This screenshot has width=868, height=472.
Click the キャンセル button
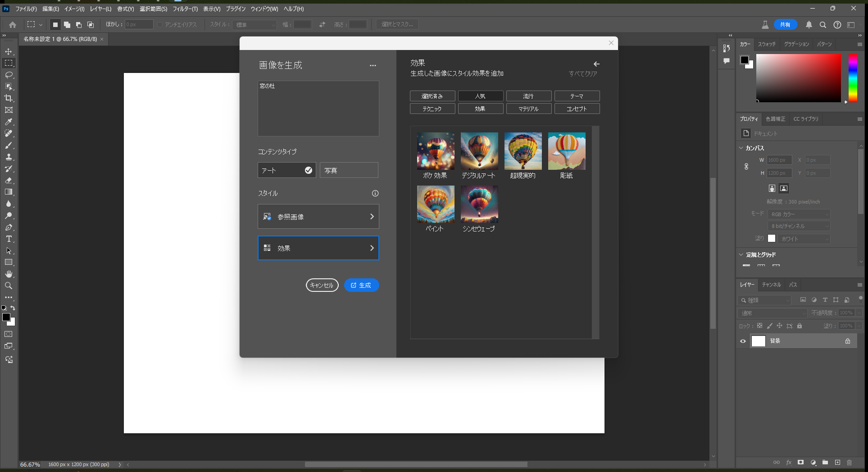[322, 285]
